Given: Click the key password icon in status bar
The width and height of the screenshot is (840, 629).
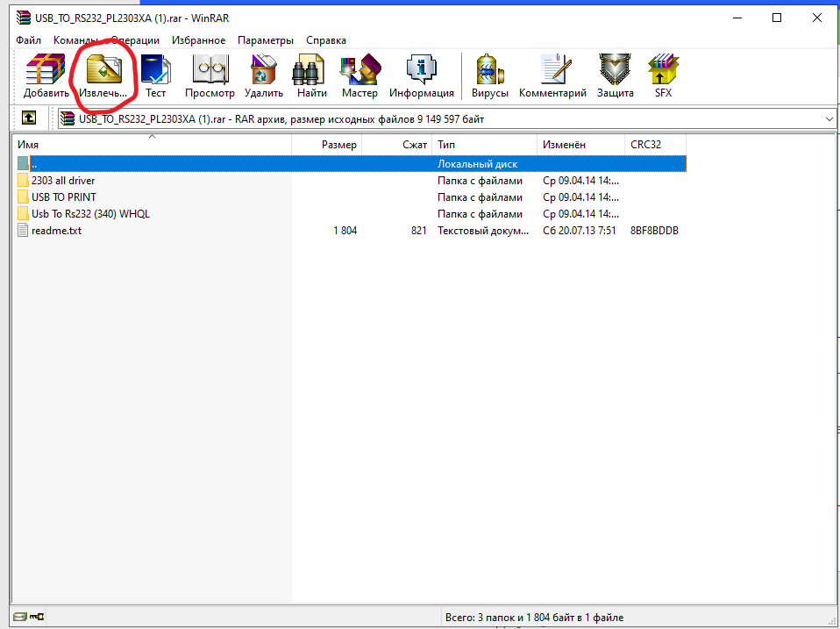Looking at the screenshot, I should point(37,617).
